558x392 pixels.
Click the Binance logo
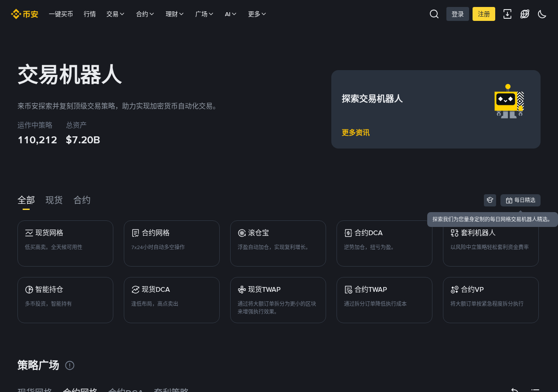(24, 14)
